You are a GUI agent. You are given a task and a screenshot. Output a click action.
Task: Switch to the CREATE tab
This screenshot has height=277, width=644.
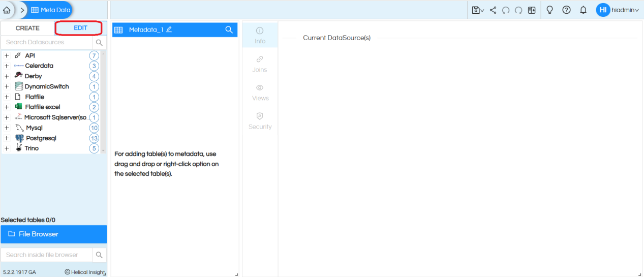coord(27,28)
